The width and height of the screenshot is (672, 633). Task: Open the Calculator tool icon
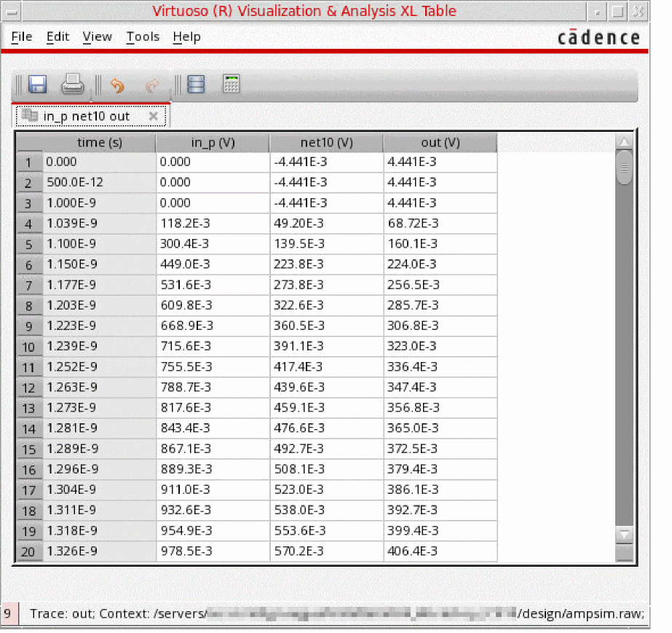point(232,84)
